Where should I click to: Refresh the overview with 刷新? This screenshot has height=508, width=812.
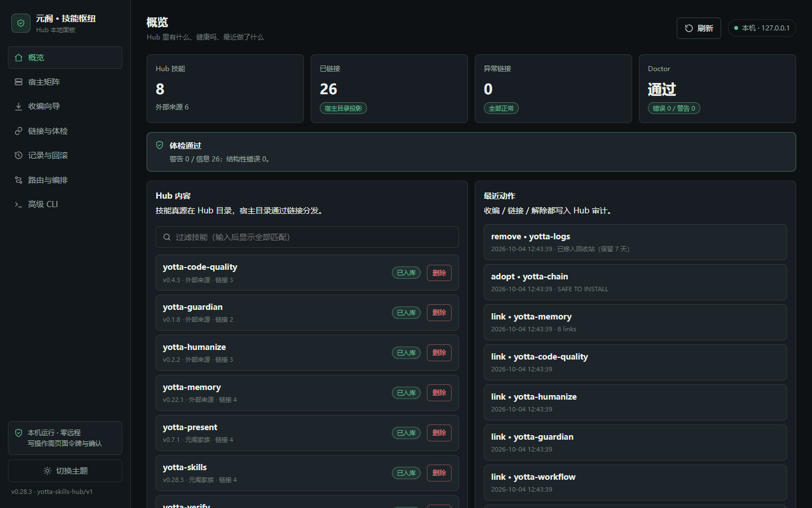[699, 28]
